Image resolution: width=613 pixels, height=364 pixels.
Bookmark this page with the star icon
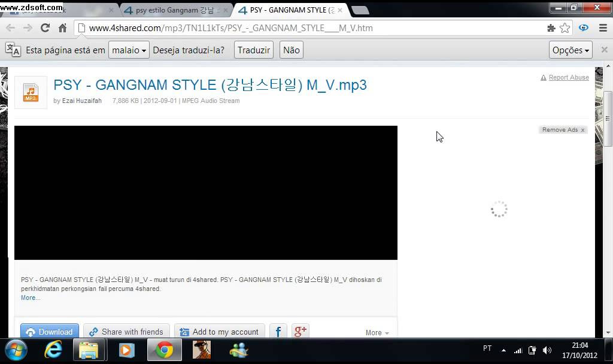[565, 28]
